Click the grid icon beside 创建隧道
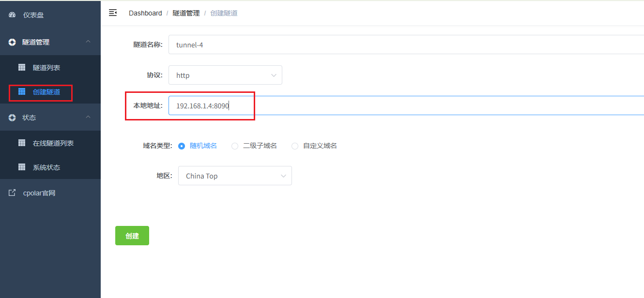The image size is (644, 298). pos(22,91)
